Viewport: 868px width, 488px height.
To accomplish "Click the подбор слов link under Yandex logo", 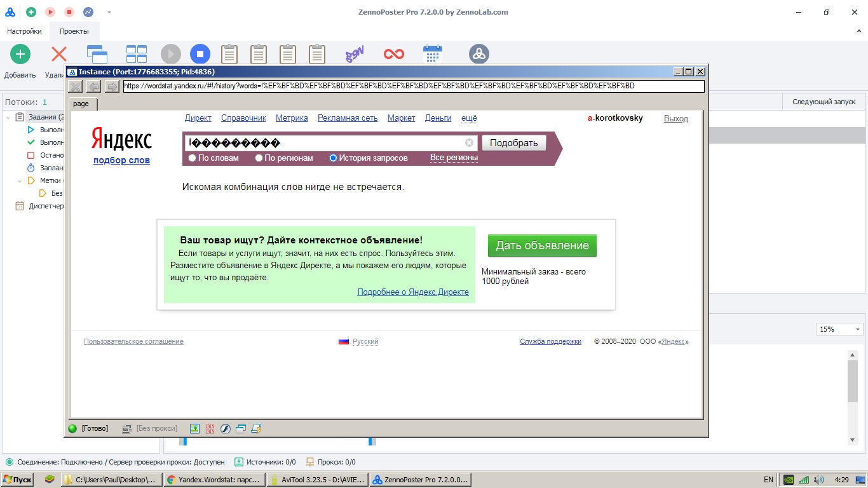I will (121, 160).
